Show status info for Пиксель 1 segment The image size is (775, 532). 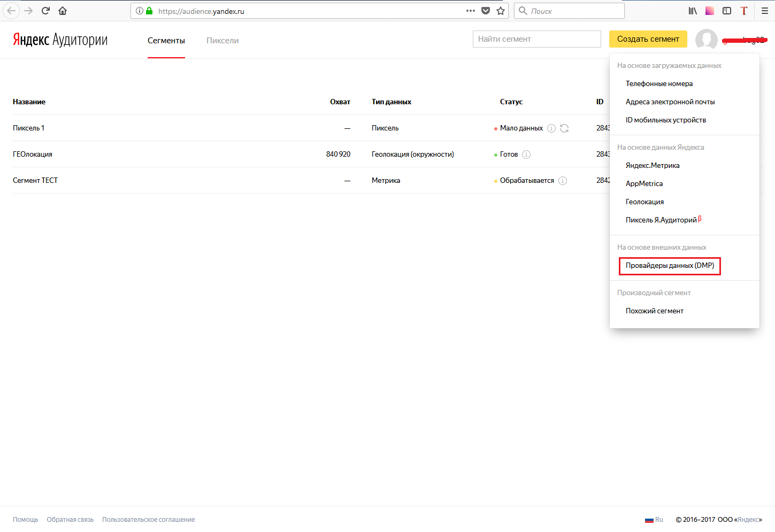pos(551,128)
